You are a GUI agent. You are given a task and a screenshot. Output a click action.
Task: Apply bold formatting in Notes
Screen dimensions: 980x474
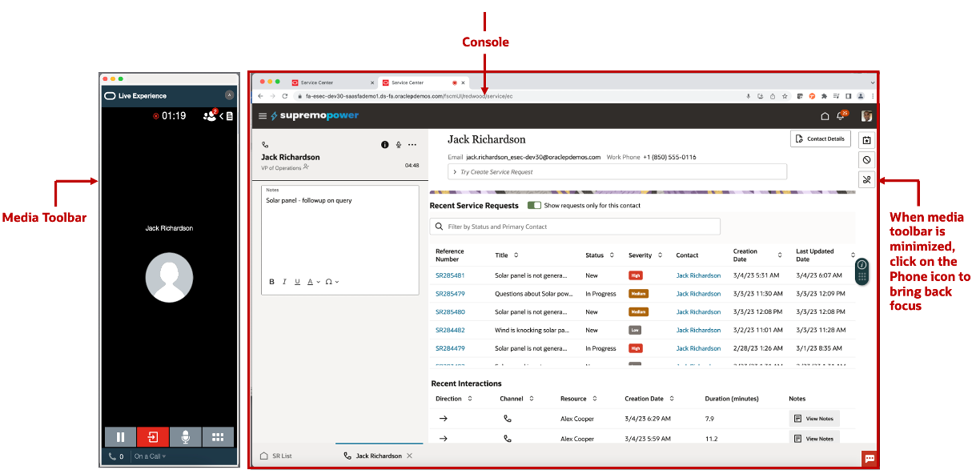[271, 282]
